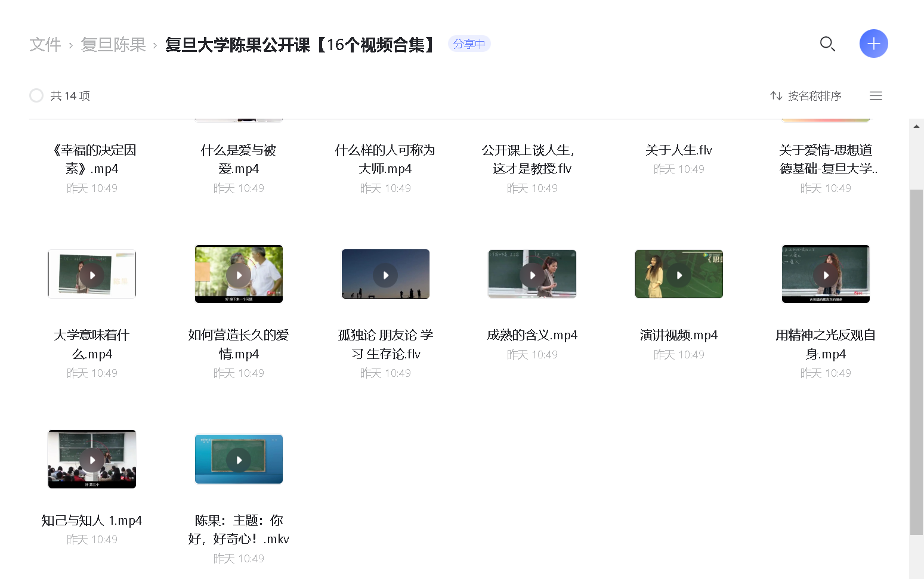The width and height of the screenshot is (924, 579).
Task: Click scrollbar up arrow
Action: [916, 126]
